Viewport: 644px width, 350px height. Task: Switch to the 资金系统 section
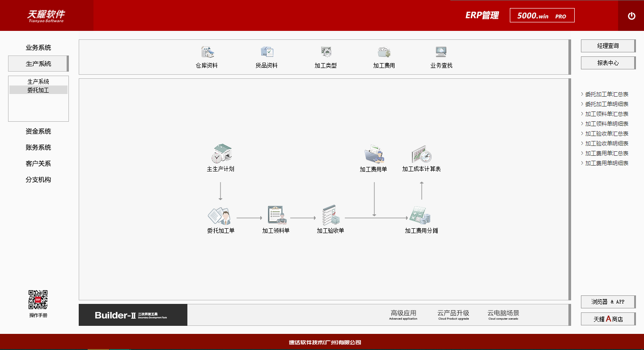pos(38,131)
